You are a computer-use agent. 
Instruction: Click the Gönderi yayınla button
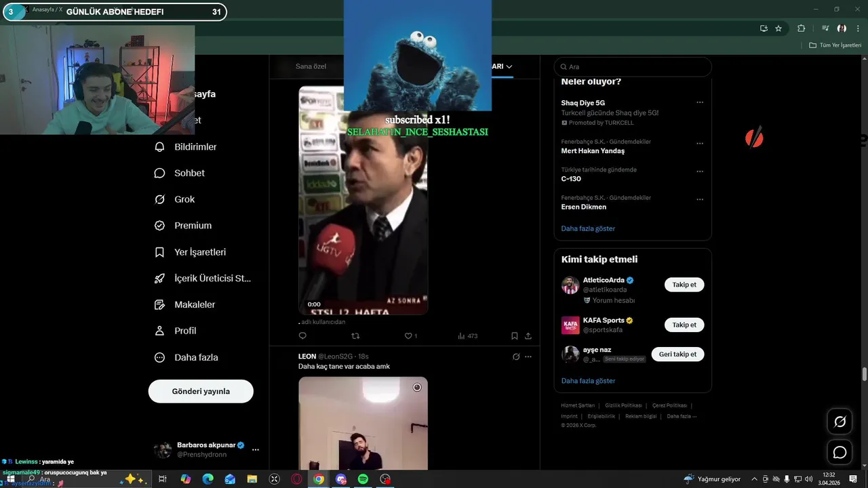201,391
